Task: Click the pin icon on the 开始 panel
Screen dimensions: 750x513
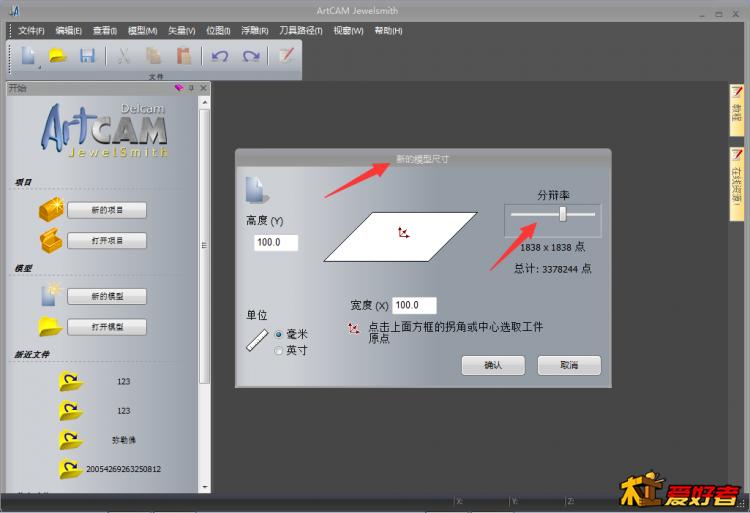Action: coord(191,88)
